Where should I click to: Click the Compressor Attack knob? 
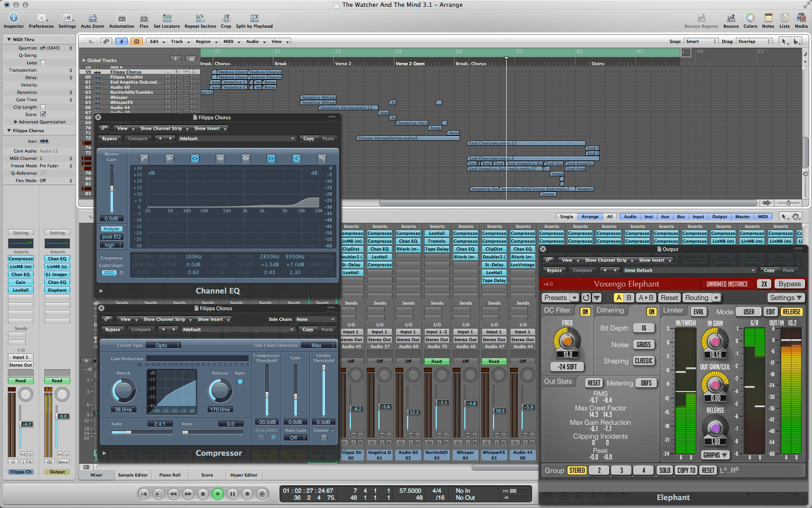click(123, 391)
